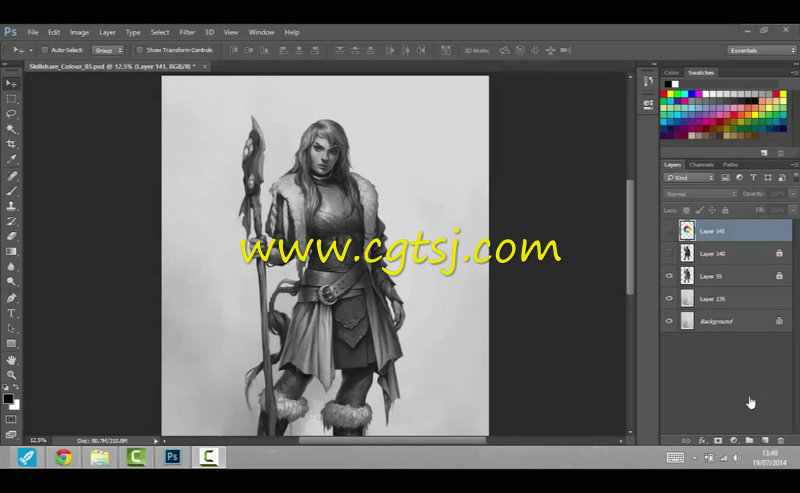Toggle Quick Mask mode icon
The width and height of the screenshot is (800, 493).
click(11, 419)
